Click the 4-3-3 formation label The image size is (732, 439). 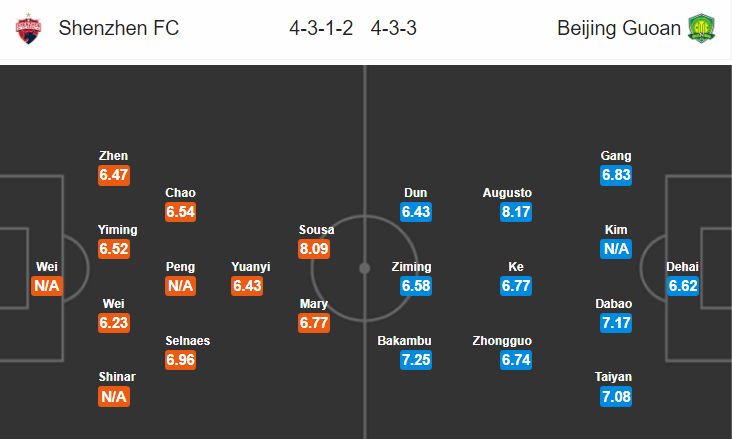coord(394,28)
